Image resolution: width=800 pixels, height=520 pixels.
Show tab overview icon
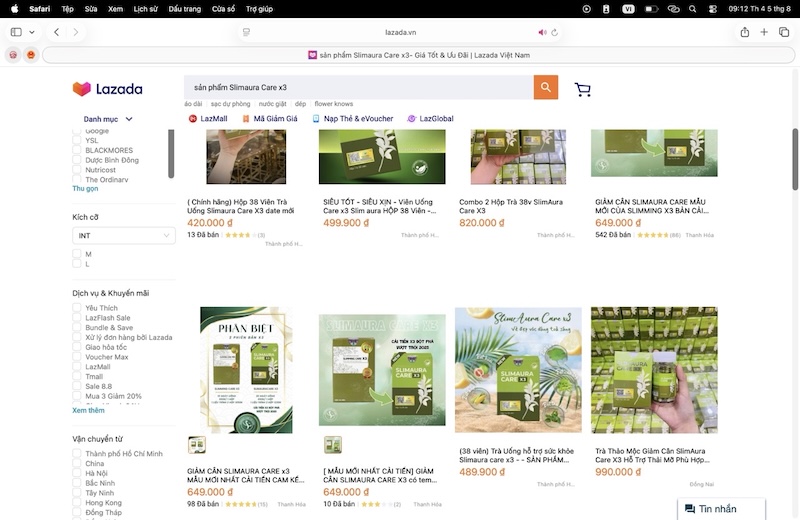click(x=784, y=32)
